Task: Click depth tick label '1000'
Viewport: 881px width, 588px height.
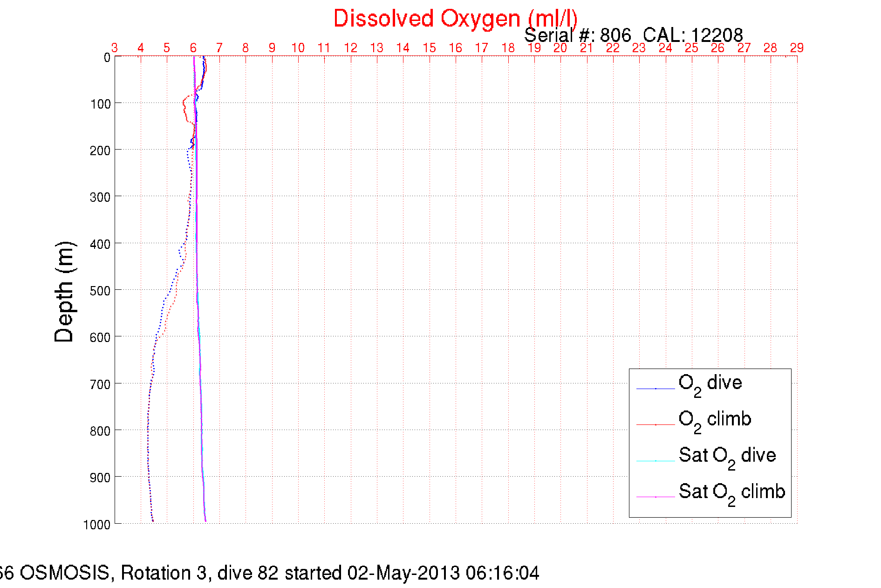Action: coord(97,525)
